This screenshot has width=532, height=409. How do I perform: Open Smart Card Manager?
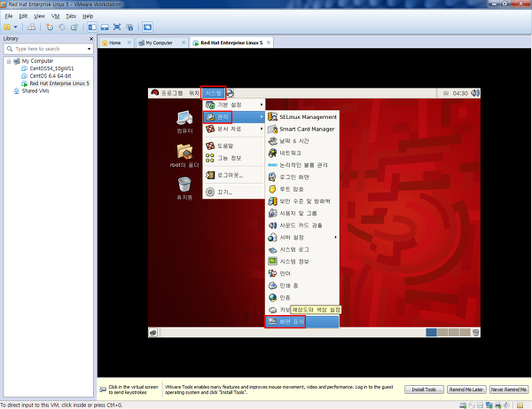pyautogui.click(x=302, y=129)
